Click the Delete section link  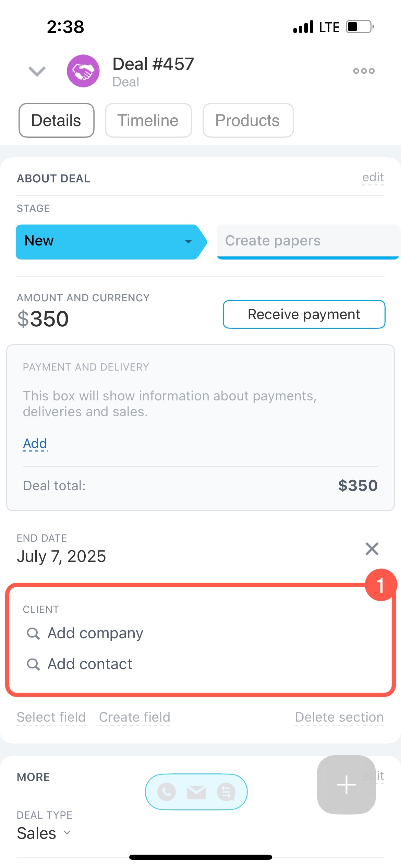(x=339, y=717)
